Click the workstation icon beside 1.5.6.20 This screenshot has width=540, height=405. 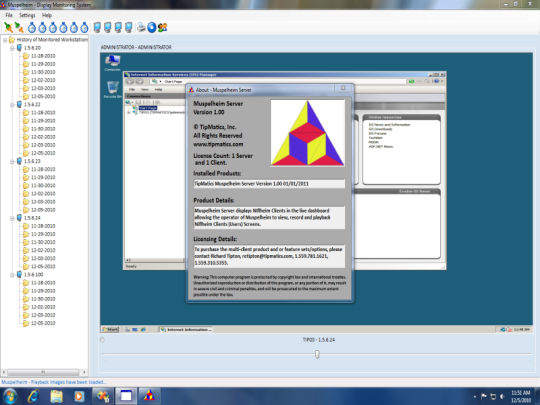[x=19, y=48]
